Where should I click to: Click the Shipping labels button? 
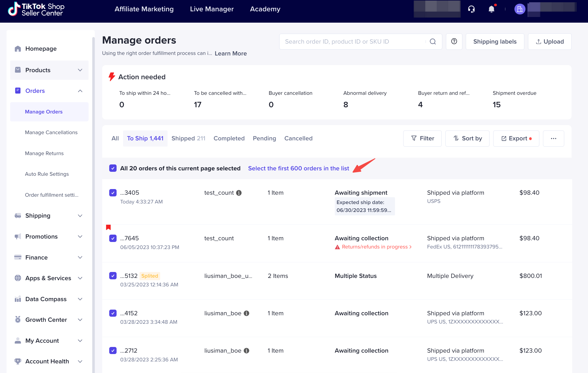pyautogui.click(x=495, y=42)
